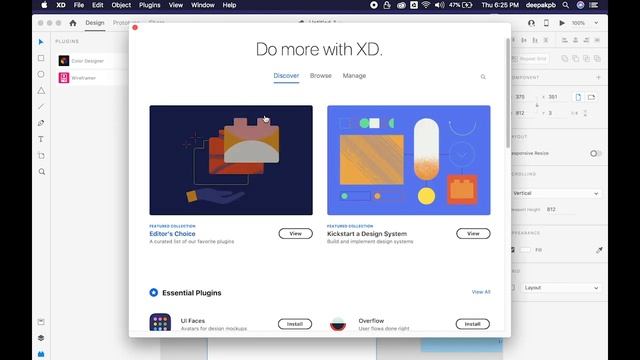Pick fill color with eyedropper icon
The height and width of the screenshot is (360, 640).
pos(599,250)
